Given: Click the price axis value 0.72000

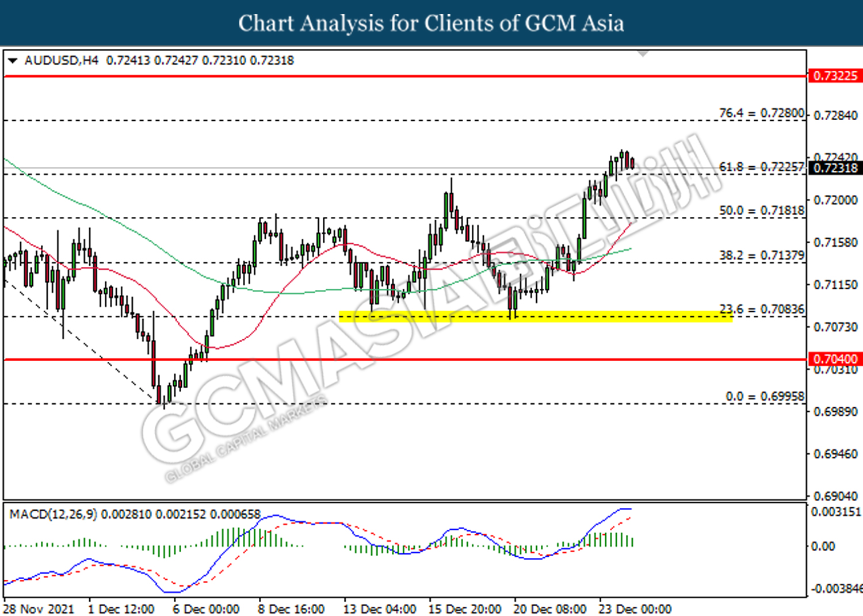Looking at the screenshot, I should (x=835, y=200).
